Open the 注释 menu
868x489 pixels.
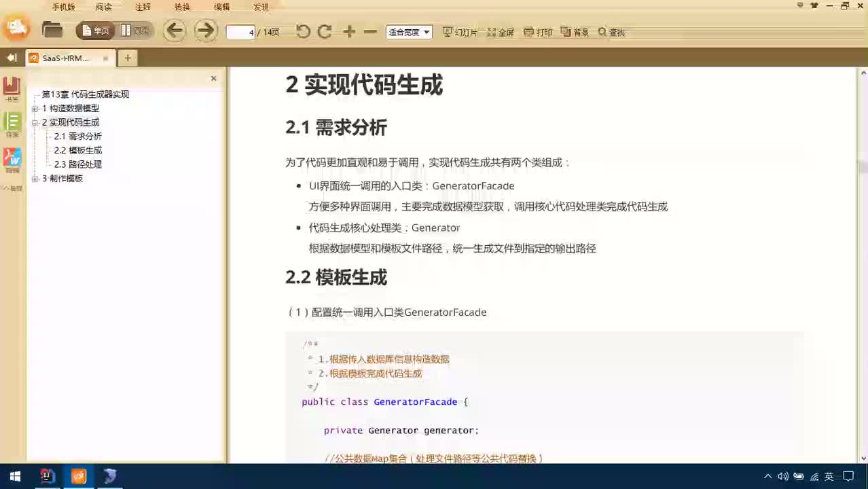pos(143,7)
